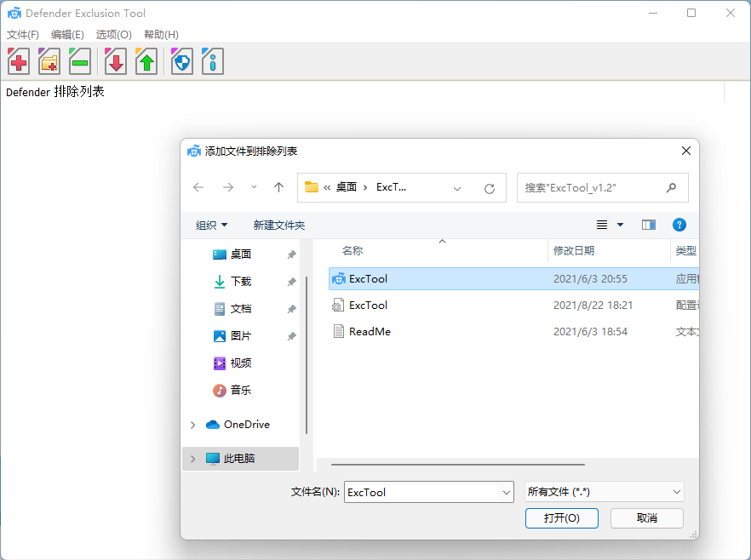The height and width of the screenshot is (560, 751).
Task: Select the ReadMe text file
Action: coord(514,331)
